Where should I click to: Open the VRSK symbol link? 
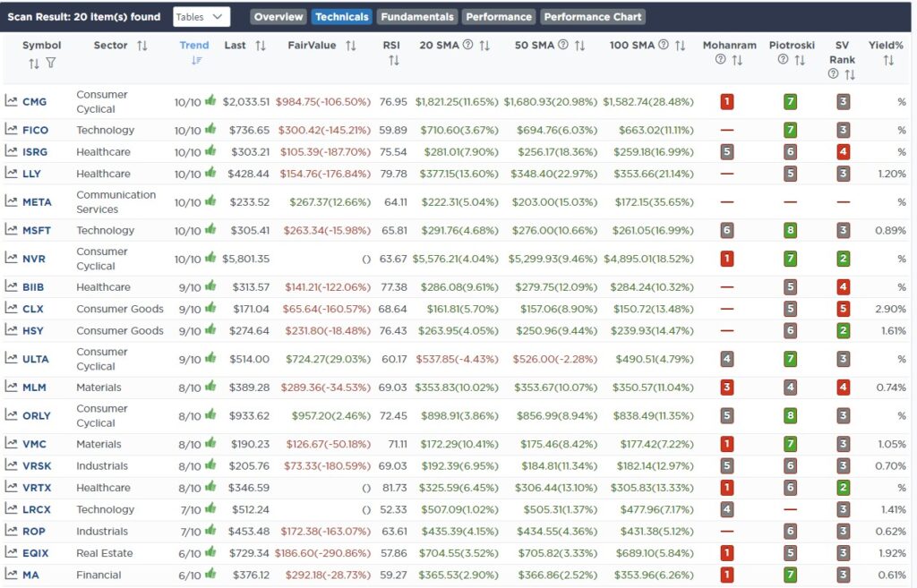click(37, 466)
